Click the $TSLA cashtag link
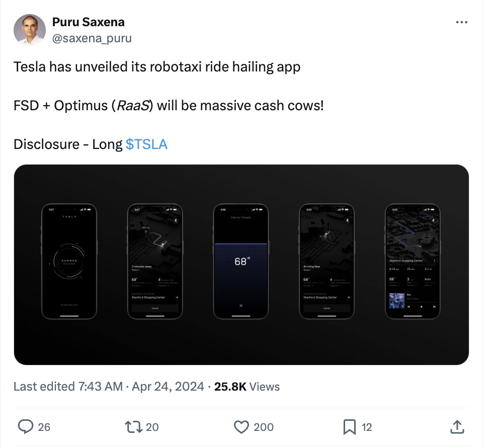The width and height of the screenshot is (495, 448). click(x=146, y=144)
